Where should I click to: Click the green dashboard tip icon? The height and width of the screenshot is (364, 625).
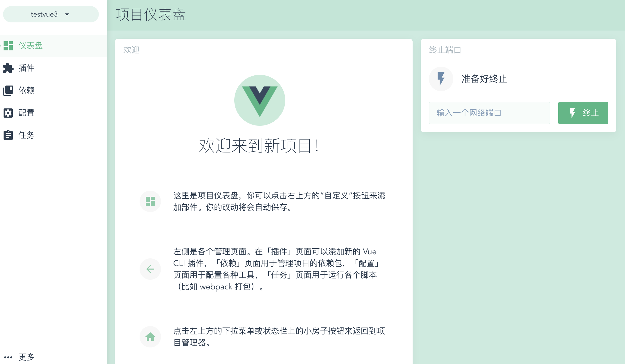click(x=150, y=201)
